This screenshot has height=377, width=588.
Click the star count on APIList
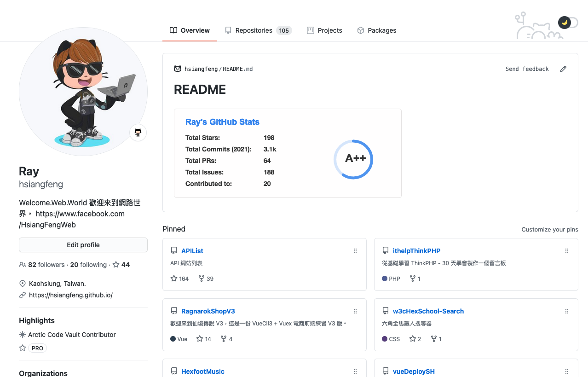(x=179, y=278)
